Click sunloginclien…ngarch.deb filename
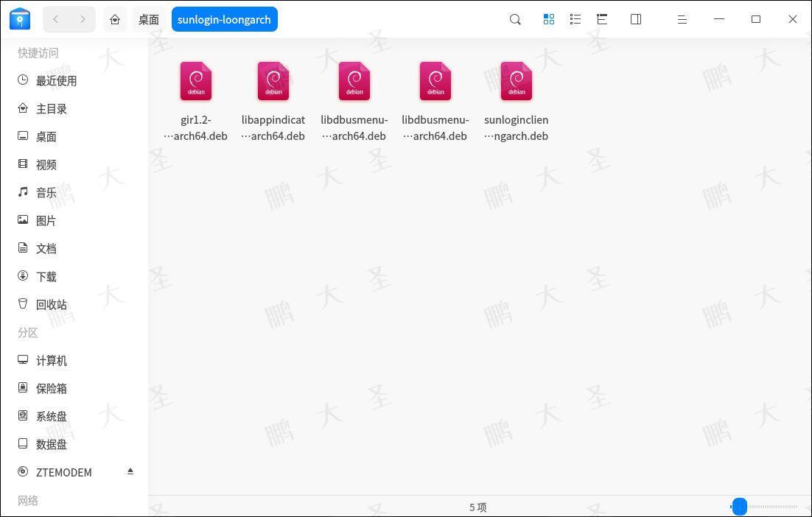 click(x=517, y=128)
